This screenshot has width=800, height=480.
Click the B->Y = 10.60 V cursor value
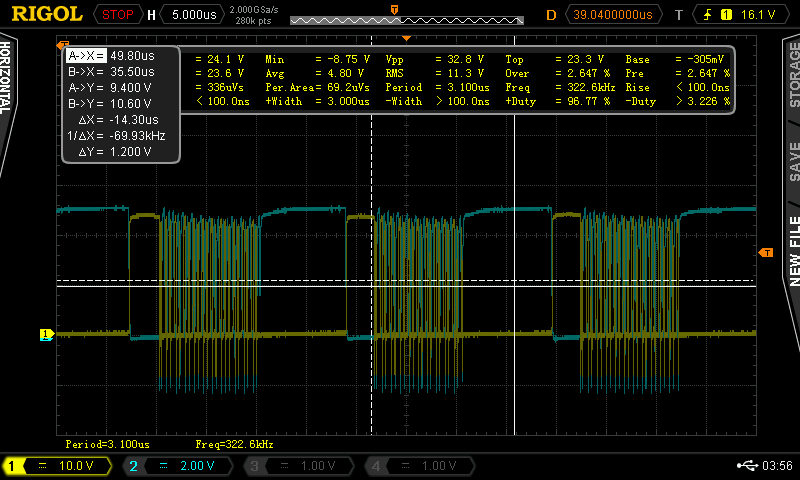tap(110, 104)
